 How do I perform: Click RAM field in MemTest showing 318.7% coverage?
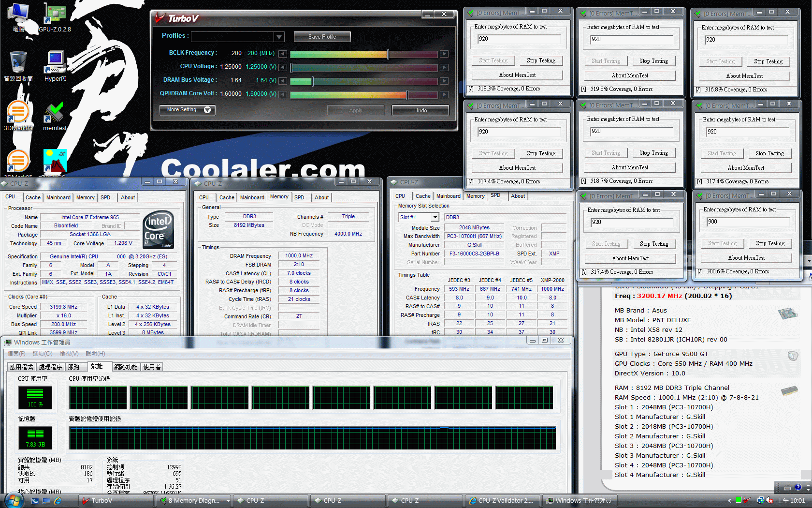click(632, 132)
